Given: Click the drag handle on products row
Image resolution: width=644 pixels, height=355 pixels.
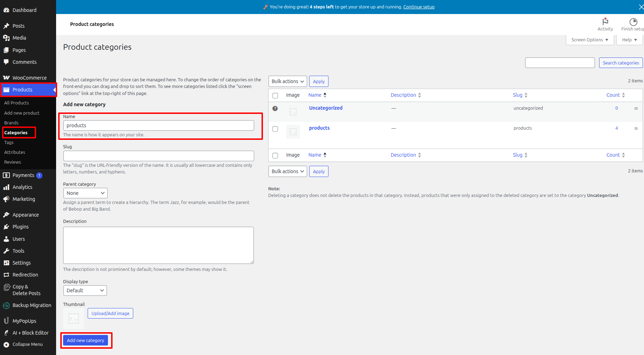Looking at the screenshot, I should click(x=636, y=129).
